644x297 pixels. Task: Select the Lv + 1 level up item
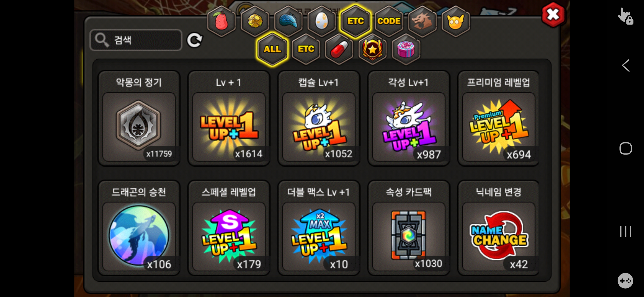point(229,118)
